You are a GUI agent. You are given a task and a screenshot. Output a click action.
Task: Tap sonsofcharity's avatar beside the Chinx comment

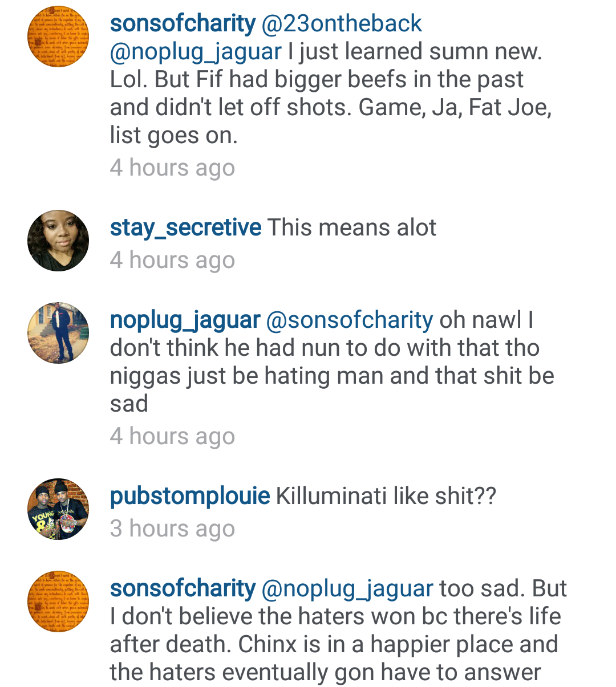(58, 601)
